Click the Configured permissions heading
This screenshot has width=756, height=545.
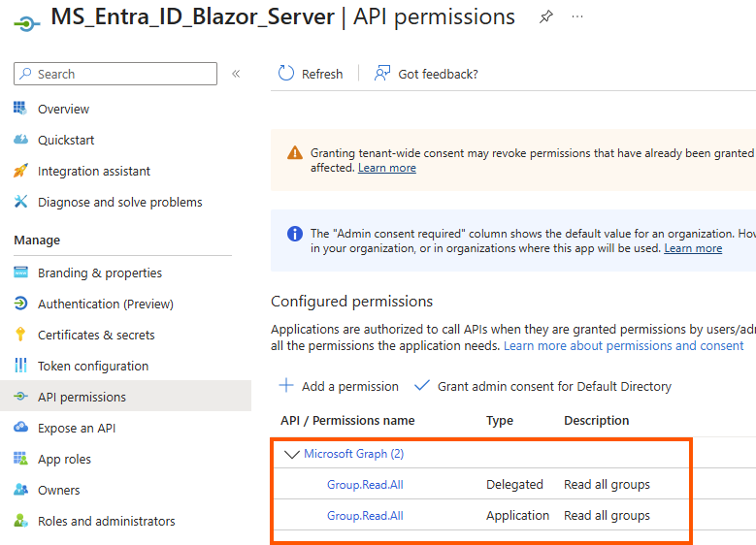click(x=351, y=302)
